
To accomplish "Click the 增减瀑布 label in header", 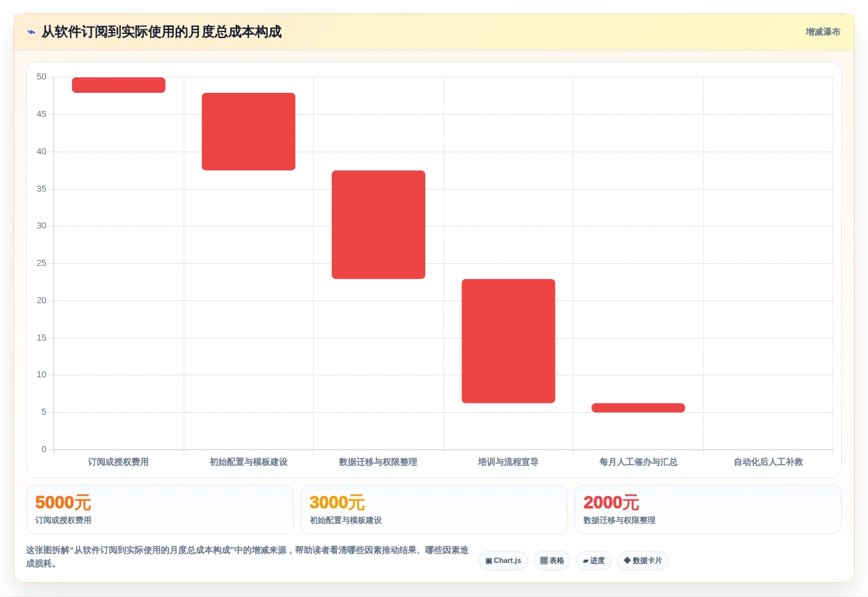I will [823, 32].
